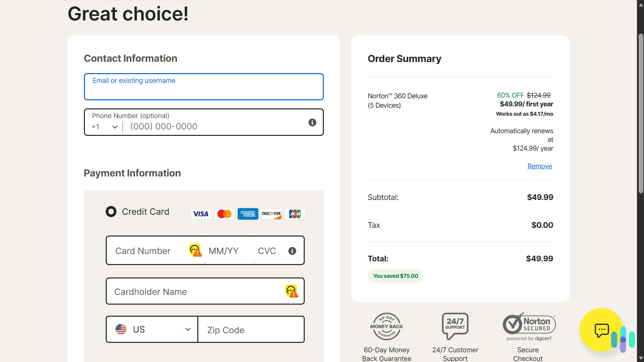Viewport: 644px width, 362px height.
Task: Click the CVC info icon
Action: pos(292,251)
